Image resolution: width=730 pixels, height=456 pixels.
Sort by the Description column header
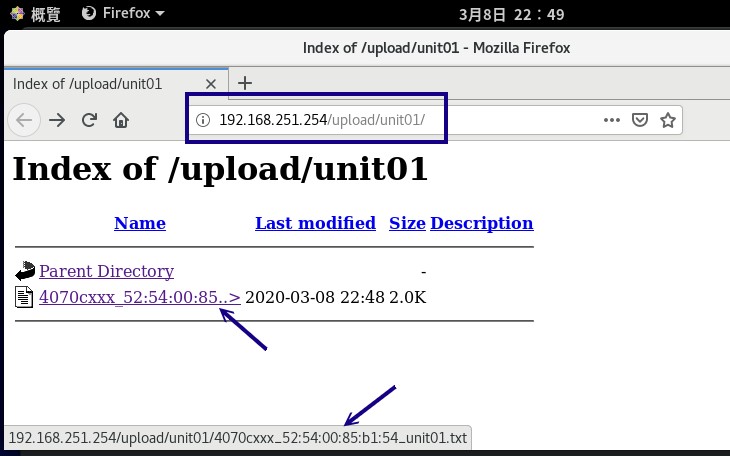coord(481,223)
